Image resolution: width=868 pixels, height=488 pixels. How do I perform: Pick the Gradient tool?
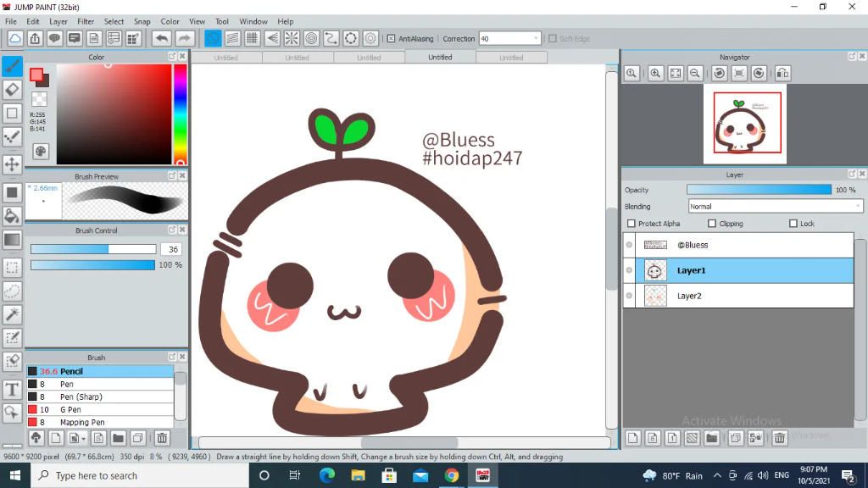pyautogui.click(x=12, y=240)
